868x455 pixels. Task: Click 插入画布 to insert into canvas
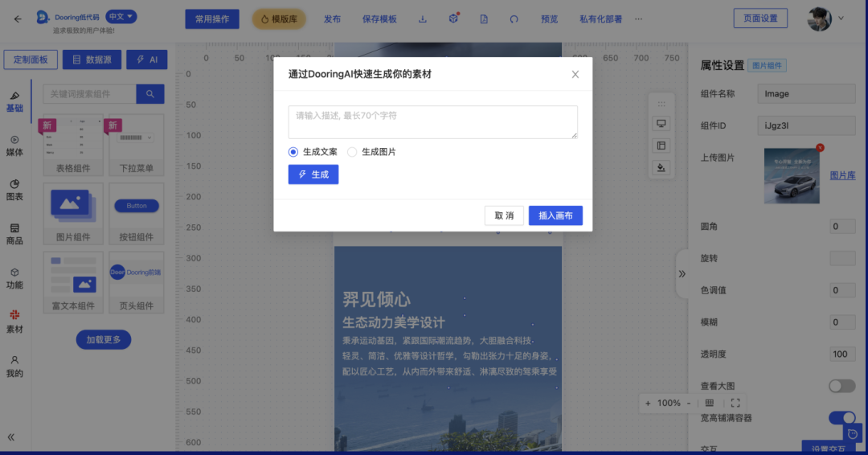pyautogui.click(x=555, y=215)
